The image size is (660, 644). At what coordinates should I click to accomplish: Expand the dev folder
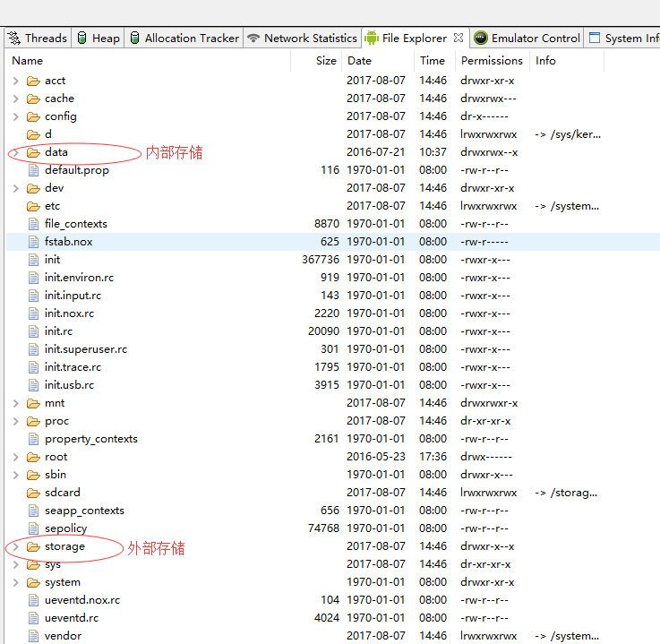[x=16, y=189]
